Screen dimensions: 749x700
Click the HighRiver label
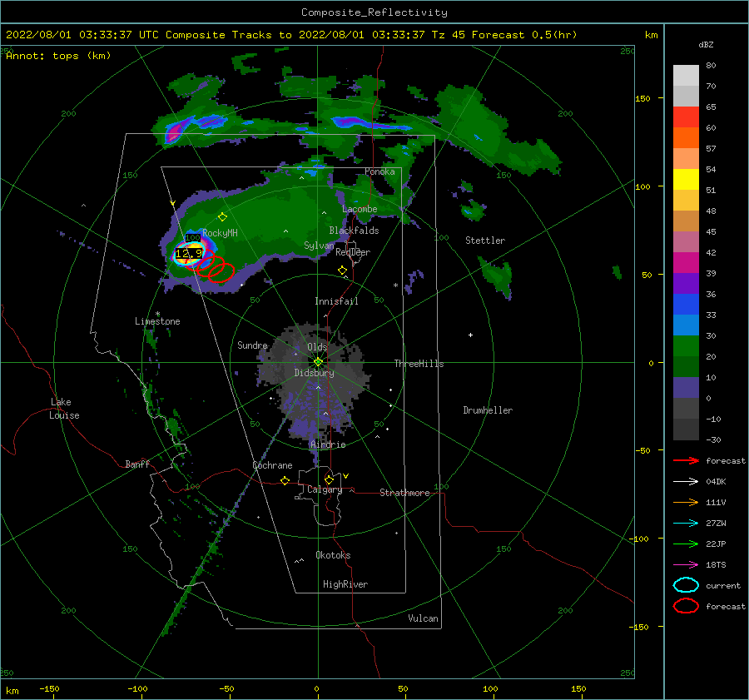345,584
